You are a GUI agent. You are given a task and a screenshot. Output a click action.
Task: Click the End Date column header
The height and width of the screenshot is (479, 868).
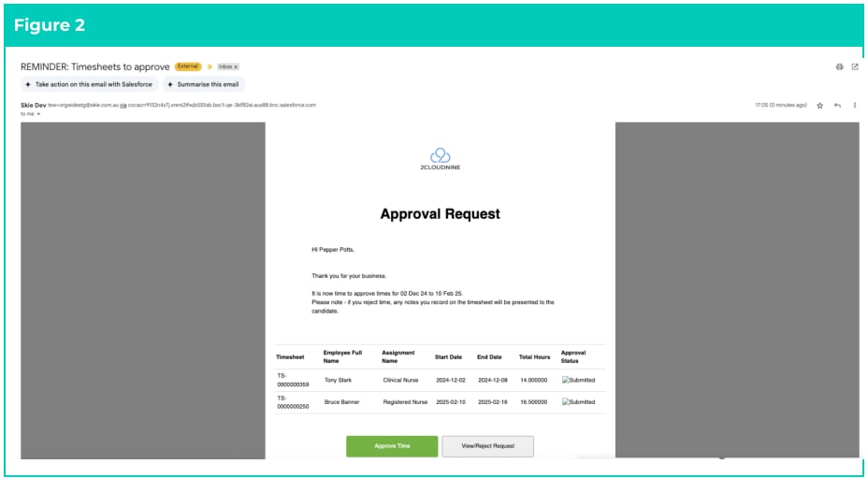click(489, 357)
